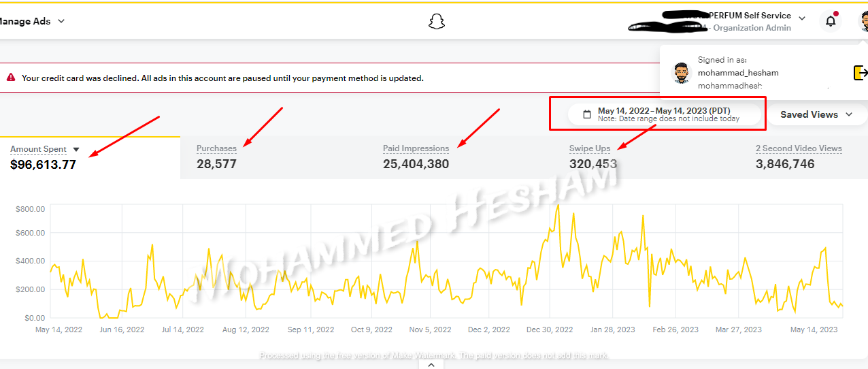Select the Purchases metric tab
The width and height of the screenshot is (868, 369).
(216, 157)
